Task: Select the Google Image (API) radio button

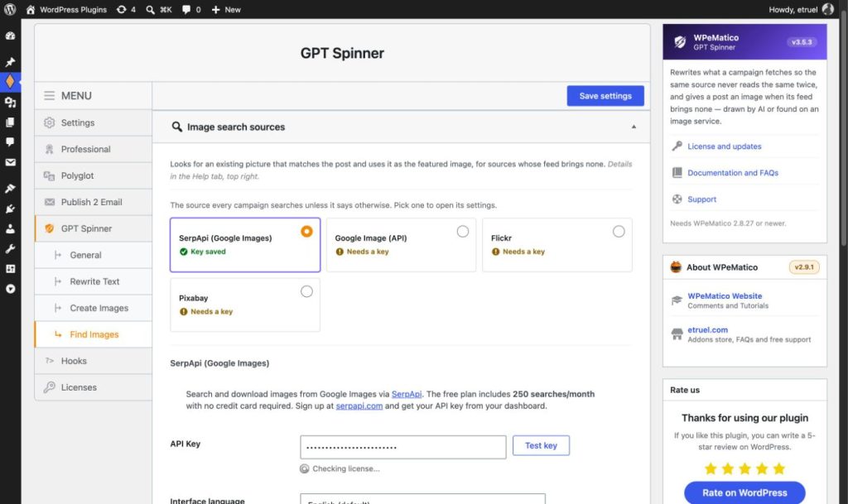Action: [462, 231]
